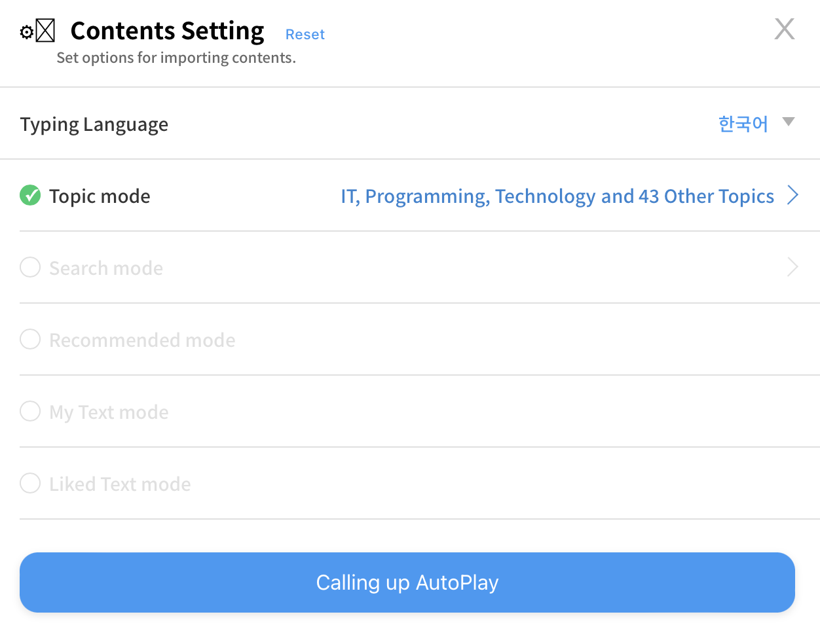Select the Search mode radio button
Image resolution: width=820 pixels, height=644 pixels.
click(29, 267)
